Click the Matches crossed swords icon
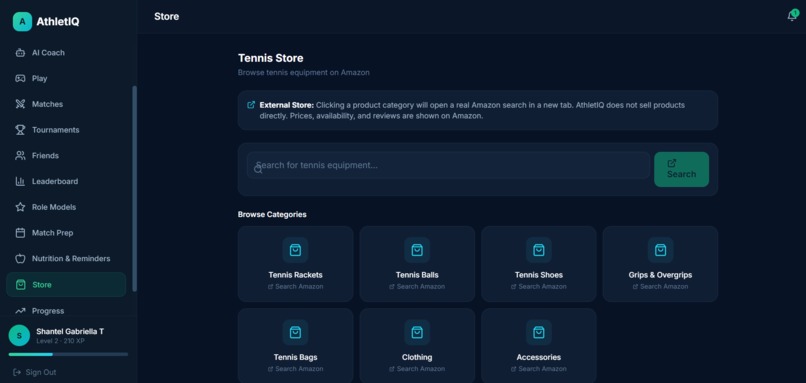The image size is (806, 383). click(x=20, y=104)
